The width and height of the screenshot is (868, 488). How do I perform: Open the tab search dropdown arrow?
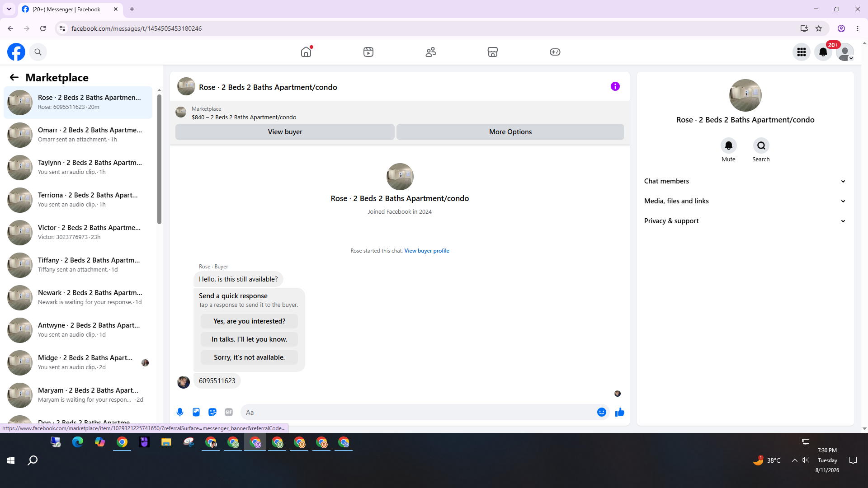click(x=9, y=9)
